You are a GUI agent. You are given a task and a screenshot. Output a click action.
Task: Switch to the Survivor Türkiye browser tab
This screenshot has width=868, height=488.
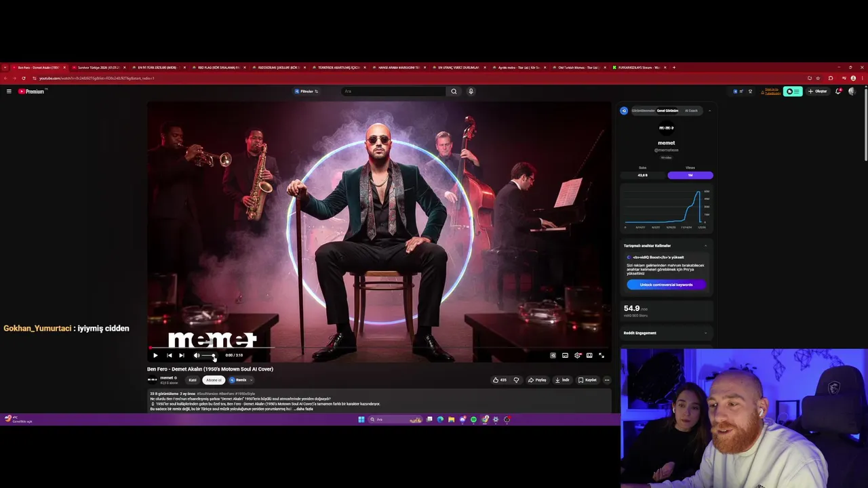click(x=99, y=67)
